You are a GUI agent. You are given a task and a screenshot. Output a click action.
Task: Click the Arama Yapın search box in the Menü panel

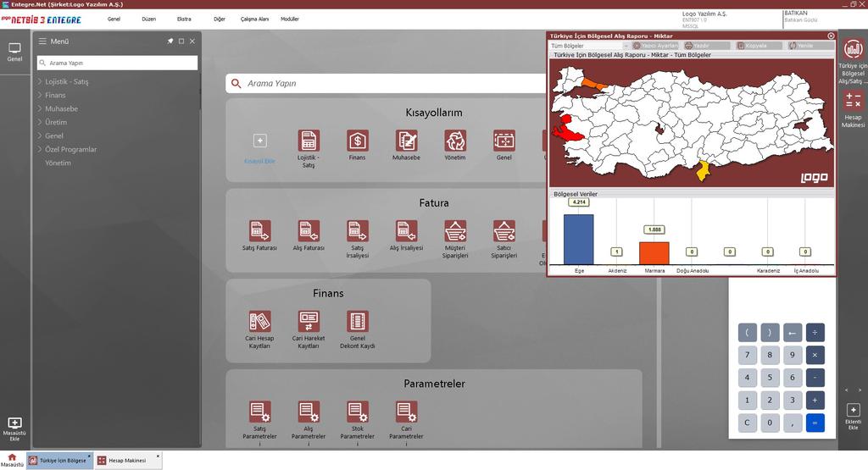point(117,63)
